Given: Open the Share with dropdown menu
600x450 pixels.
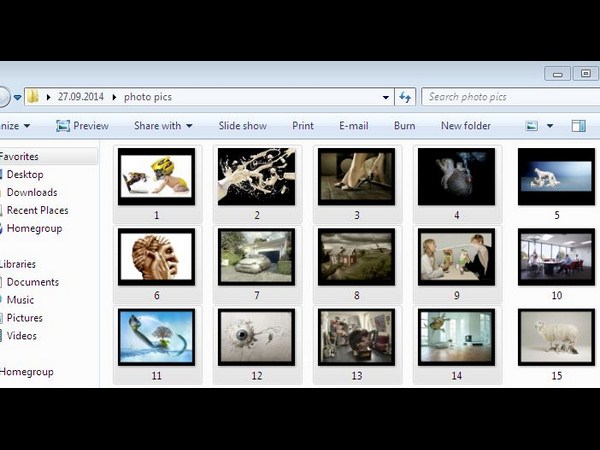Looking at the screenshot, I should point(163,126).
